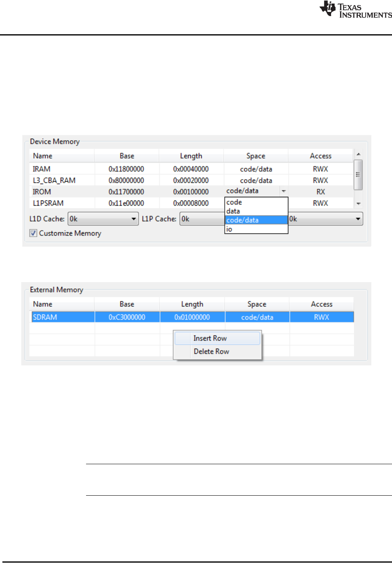Click Device Memory Space column header
Screen dimensions: 392x567
pyautogui.click(x=256, y=156)
